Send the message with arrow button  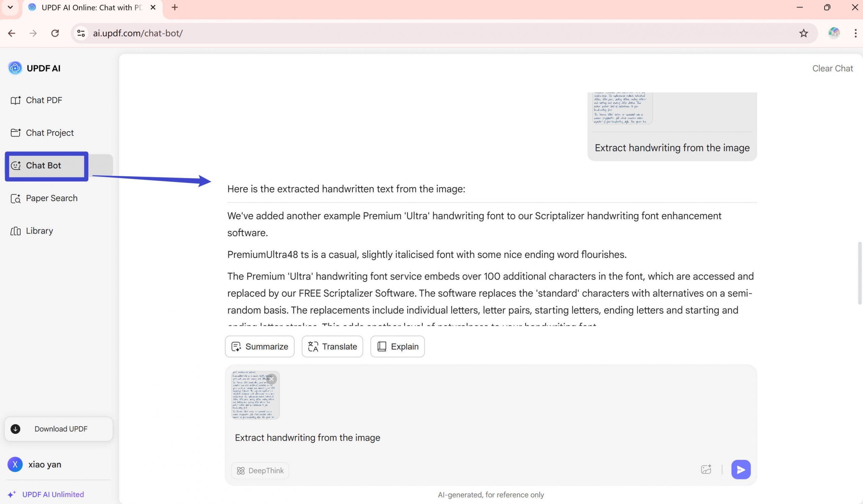(x=741, y=469)
